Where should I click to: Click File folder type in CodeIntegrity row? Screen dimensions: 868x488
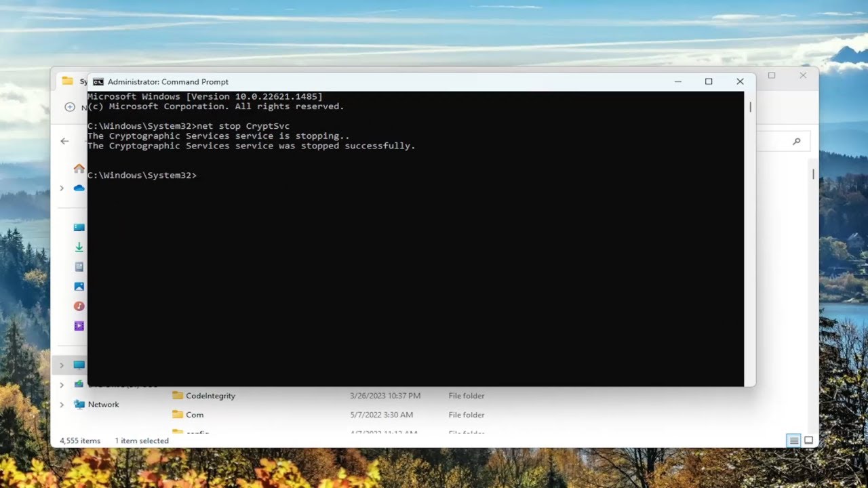[467, 395]
